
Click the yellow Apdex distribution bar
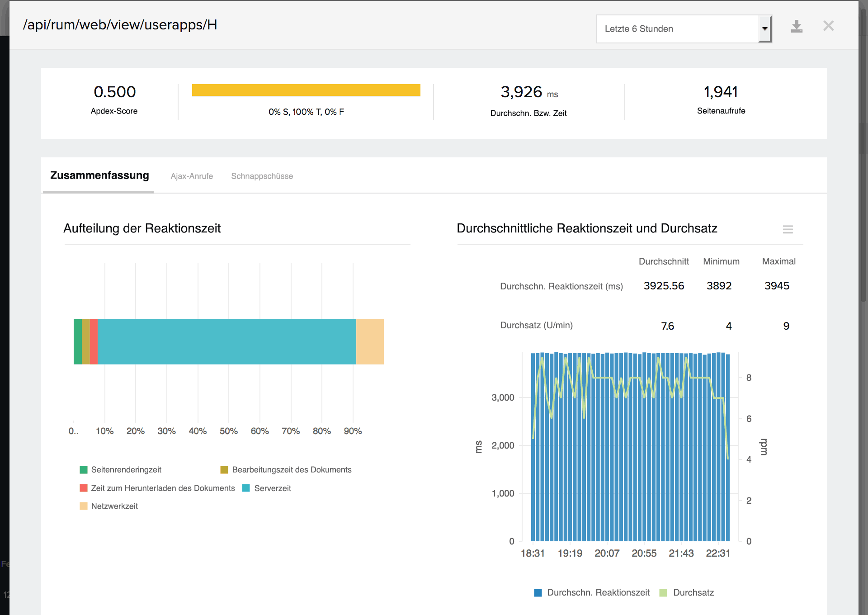(306, 90)
